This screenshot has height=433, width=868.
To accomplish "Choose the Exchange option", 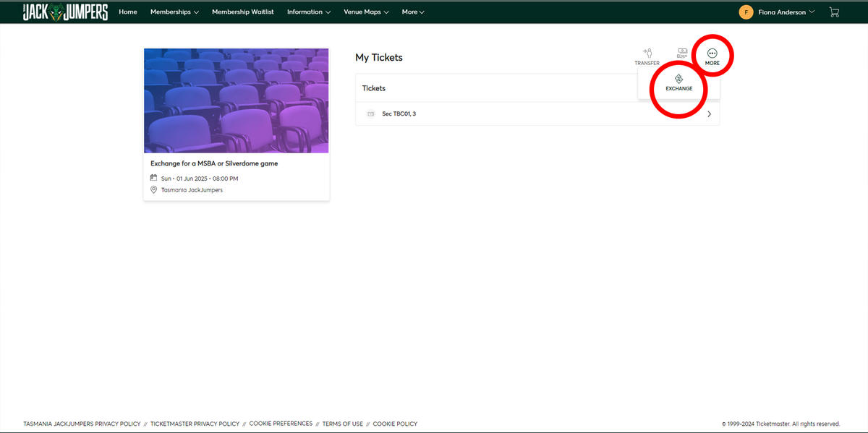I will (x=678, y=83).
